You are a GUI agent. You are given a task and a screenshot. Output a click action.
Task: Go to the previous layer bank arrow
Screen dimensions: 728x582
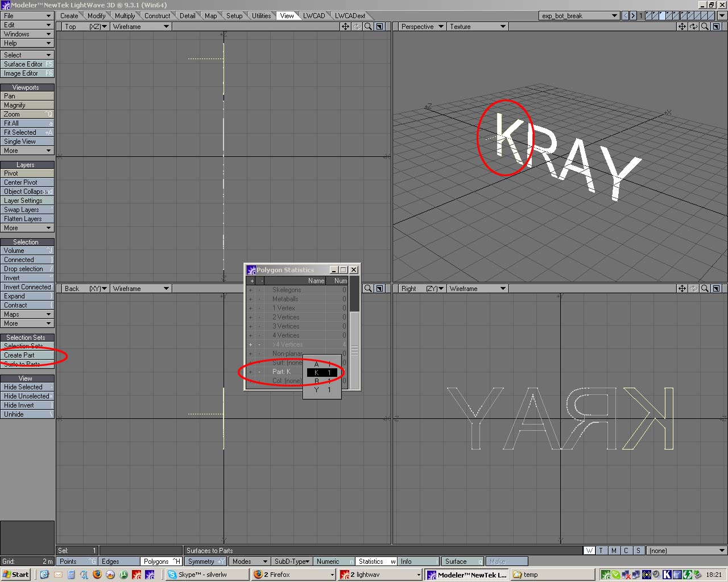click(x=626, y=16)
